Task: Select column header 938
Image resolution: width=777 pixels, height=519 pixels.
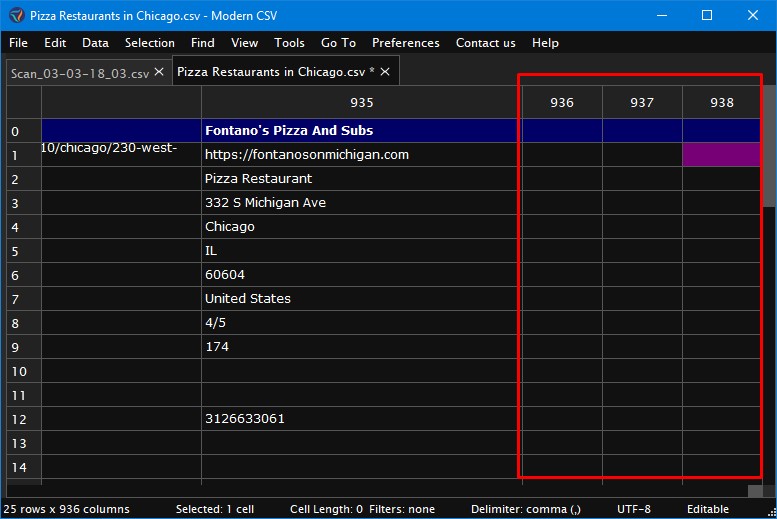Action: point(722,103)
